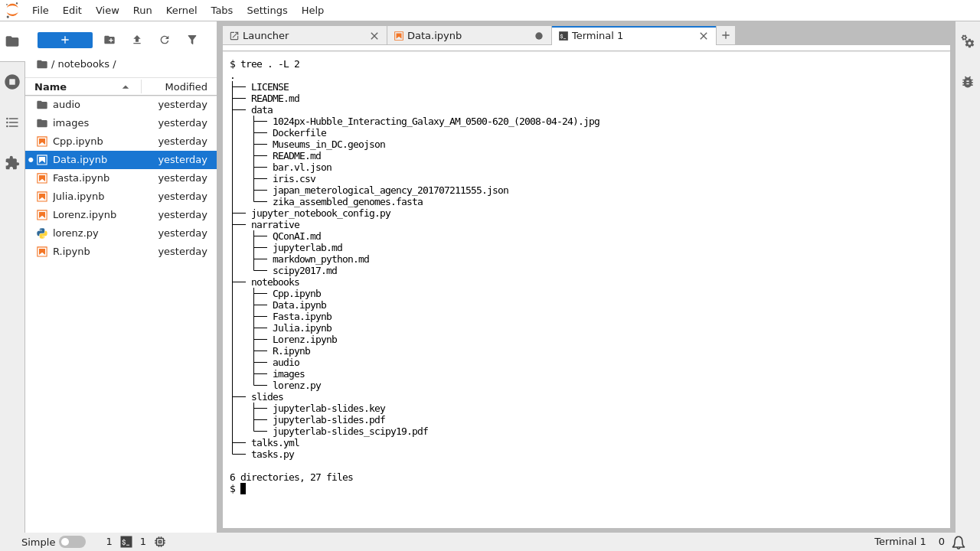Screen dimensions: 980x551
Task: Enable Simple interface mode
Action: pyautogui.click(x=73, y=541)
